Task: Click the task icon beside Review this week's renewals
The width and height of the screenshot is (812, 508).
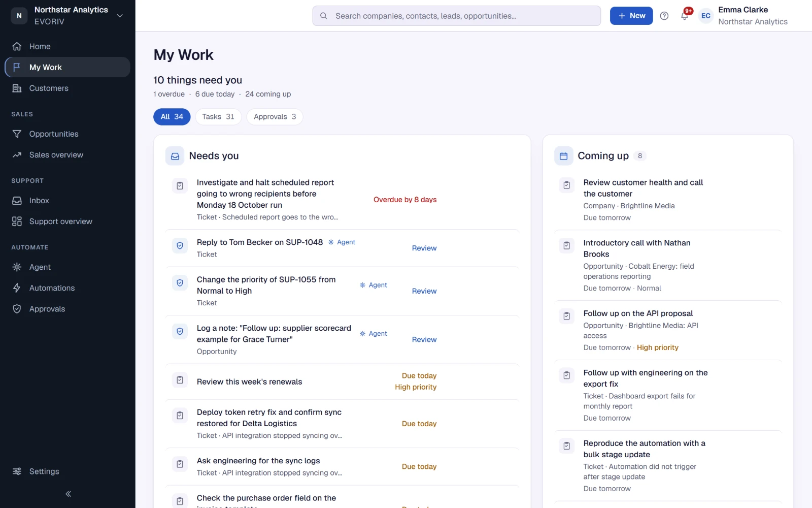Action: (180, 380)
